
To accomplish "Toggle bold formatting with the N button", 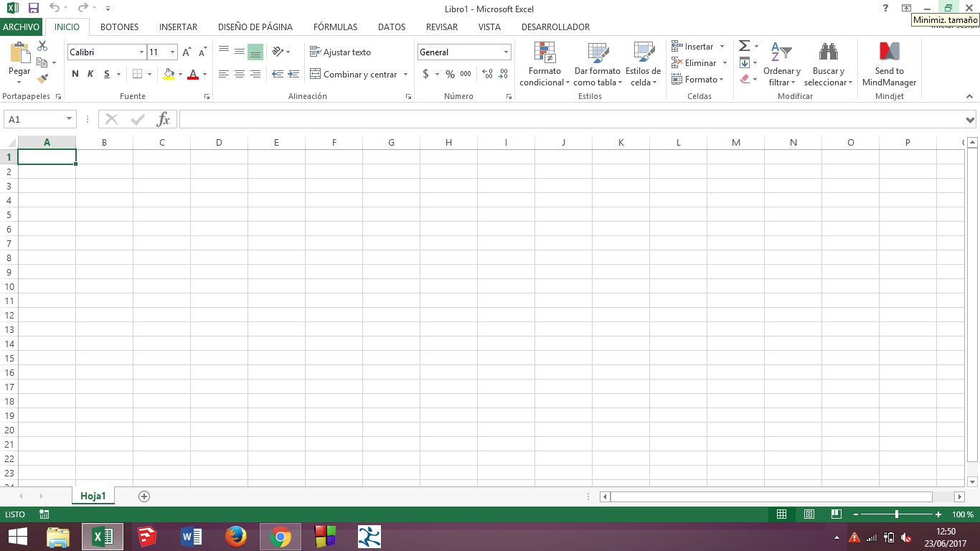I will click(x=75, y=74).
